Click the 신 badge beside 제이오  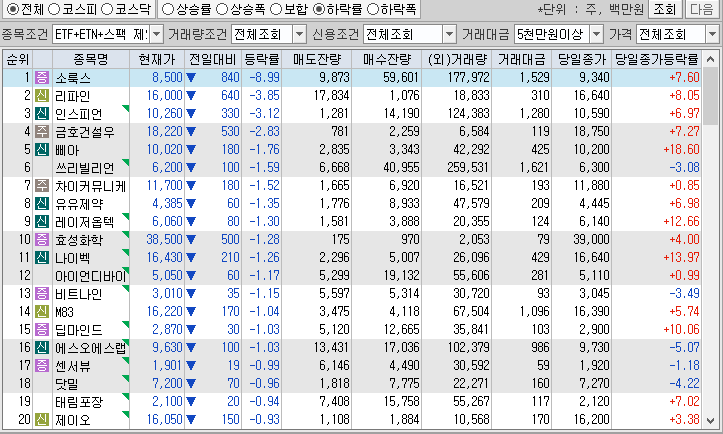[x=42, y=419]
